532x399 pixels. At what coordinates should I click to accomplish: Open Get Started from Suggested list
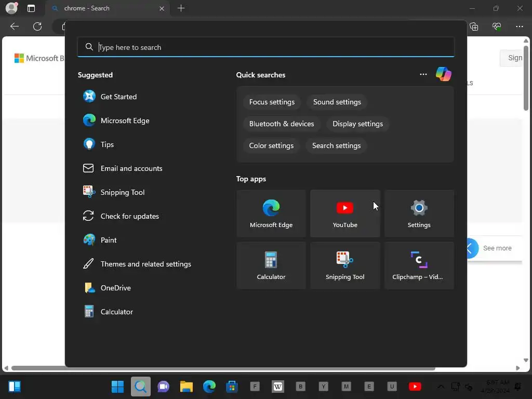[110, 97]
